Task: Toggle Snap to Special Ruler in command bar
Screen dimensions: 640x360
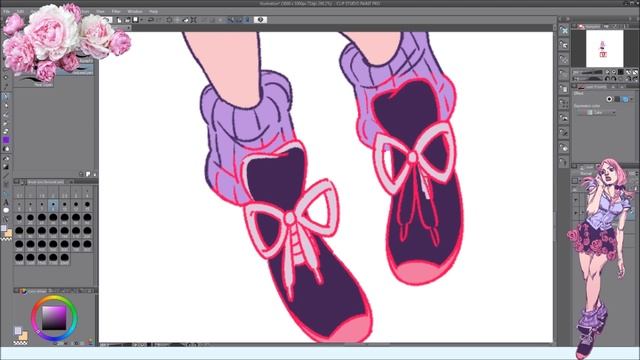Action: (239, 20)
